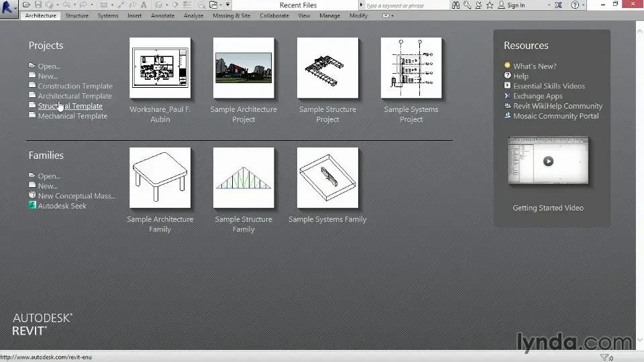Open the Default 3D View house icon
Screen dimensions: 644x362
pyautogui.click(x=158, y=5)
